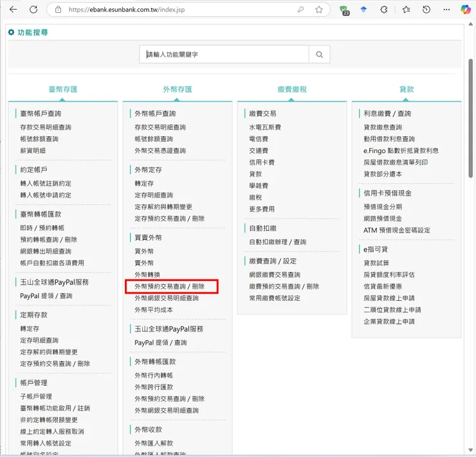
Task: Open 繳稅 link
Action: pyautogui.click(x=255, y=197)
